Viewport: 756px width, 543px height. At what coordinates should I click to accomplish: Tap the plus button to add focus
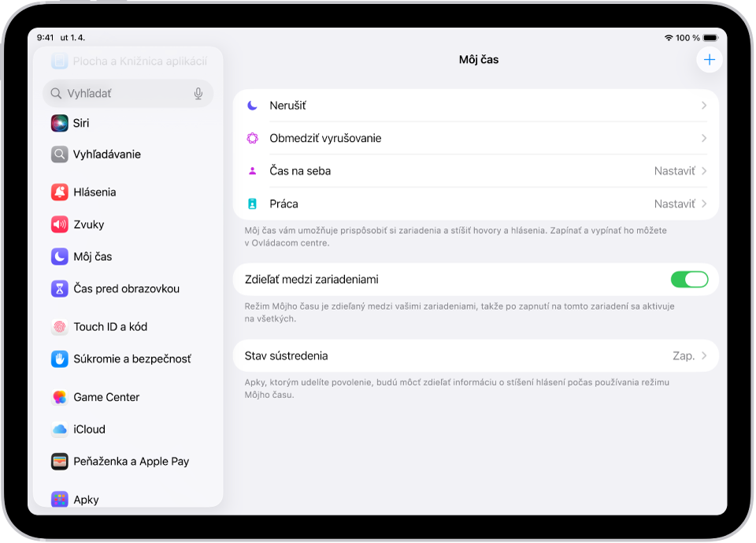710,60
